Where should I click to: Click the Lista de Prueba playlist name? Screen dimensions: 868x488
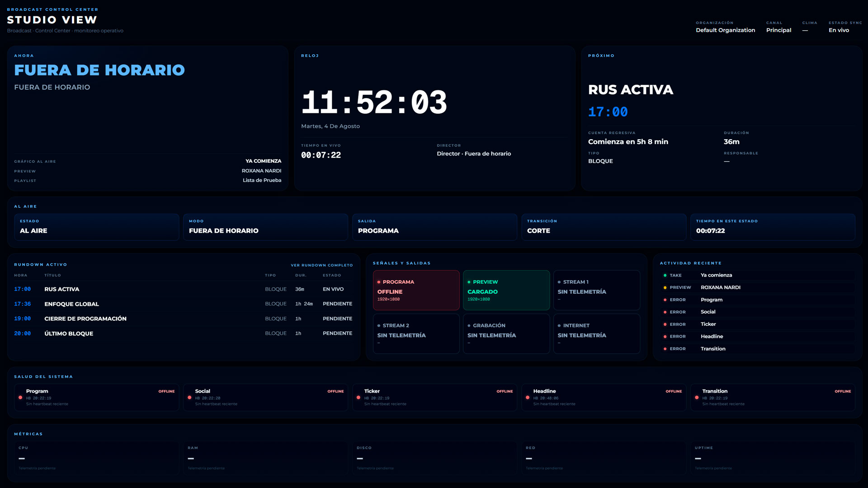pos(262,180)
